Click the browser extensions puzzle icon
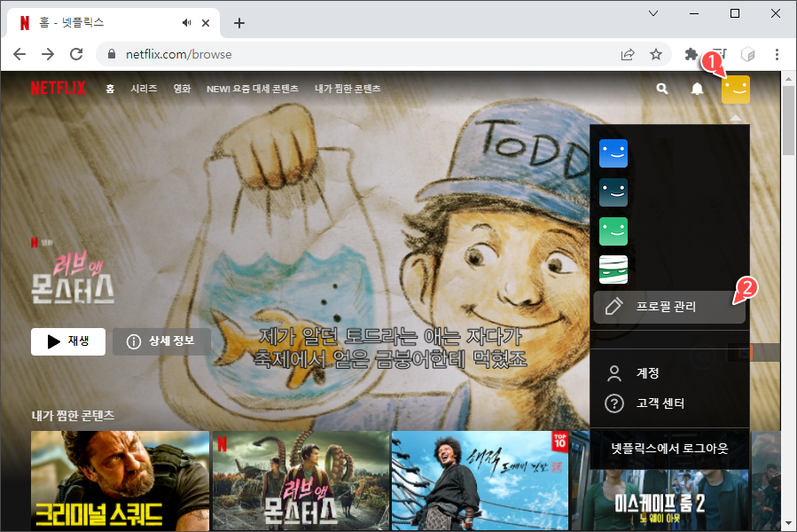Viewport: 797px width, 532px height. [691, 54]
